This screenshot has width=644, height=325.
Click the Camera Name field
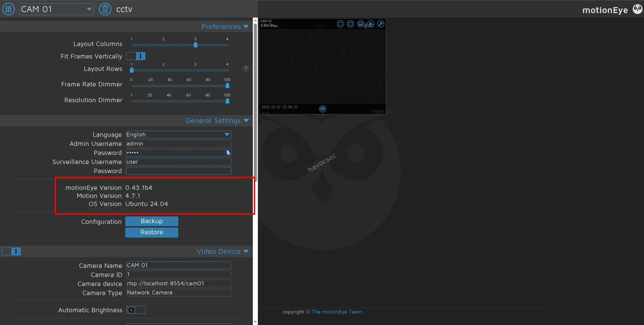coord(179,266)
